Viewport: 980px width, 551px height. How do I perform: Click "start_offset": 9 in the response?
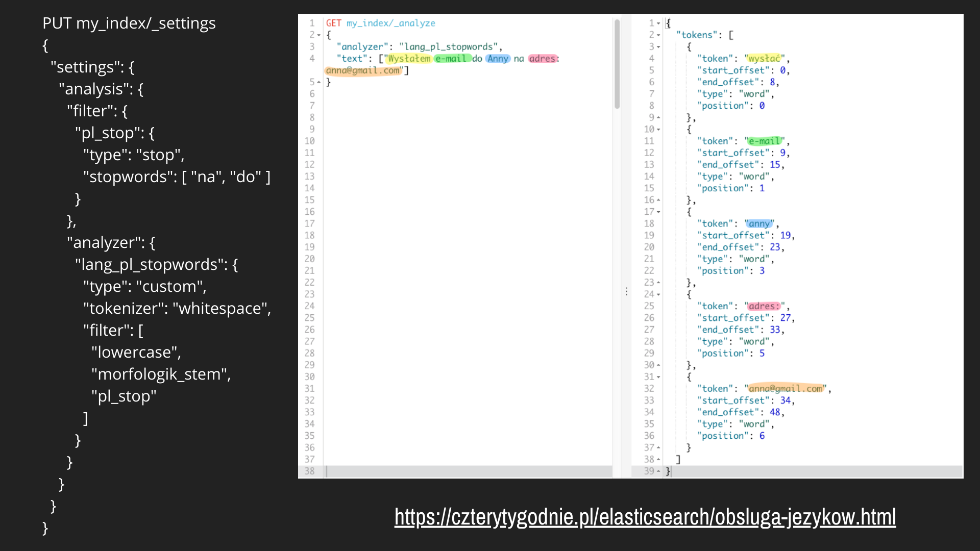coord(743,153)
